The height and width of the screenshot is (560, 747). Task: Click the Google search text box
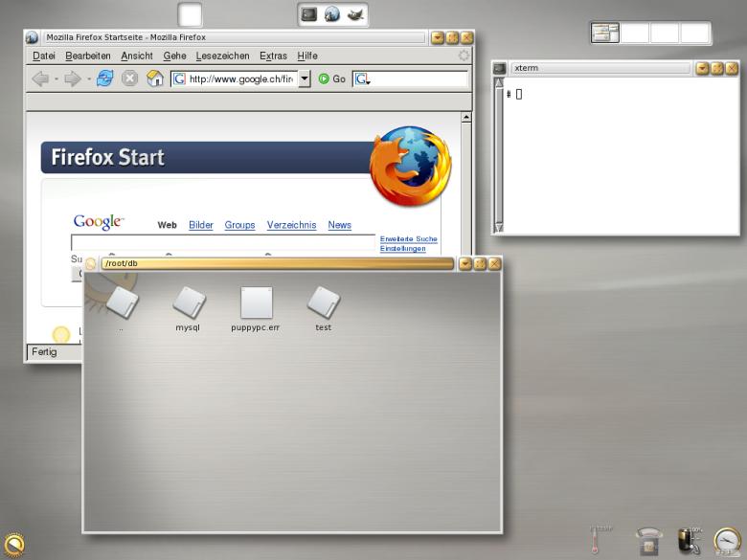[x=223, y=242]
